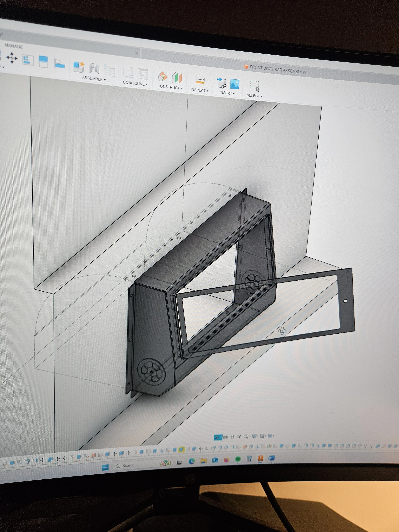Expand the CONSTRUCT dropdown

click(x=170, y=87)
